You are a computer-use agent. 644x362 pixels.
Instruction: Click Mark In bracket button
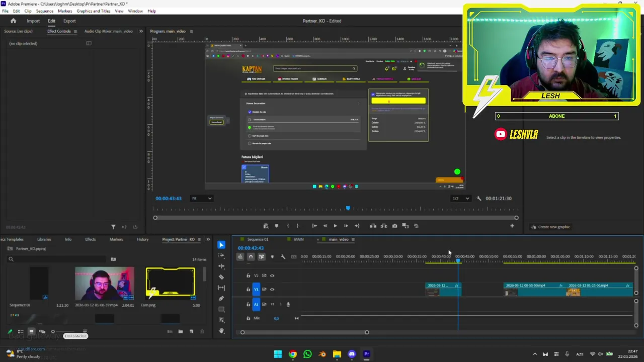click(288, 226)
